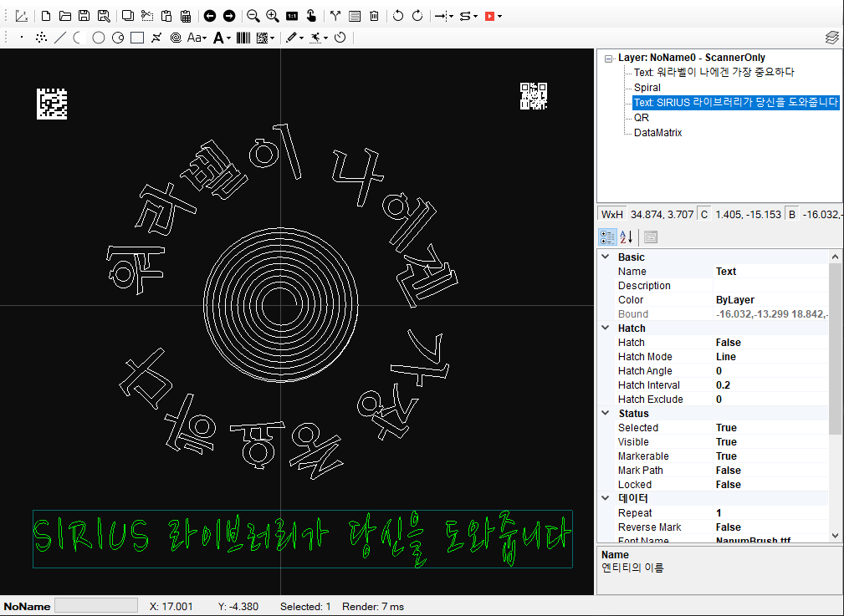Image resolution: width=844 pixels, height=616 pixels.
Task: Pick the Line drawing tool
Action: 60,38
